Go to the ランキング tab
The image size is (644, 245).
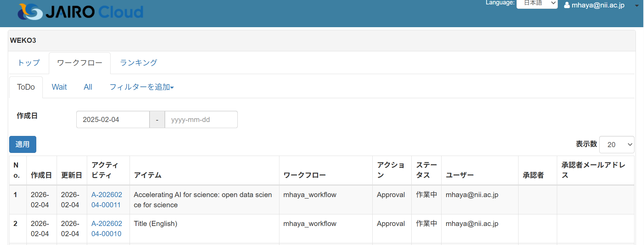[x=138, y=63]
